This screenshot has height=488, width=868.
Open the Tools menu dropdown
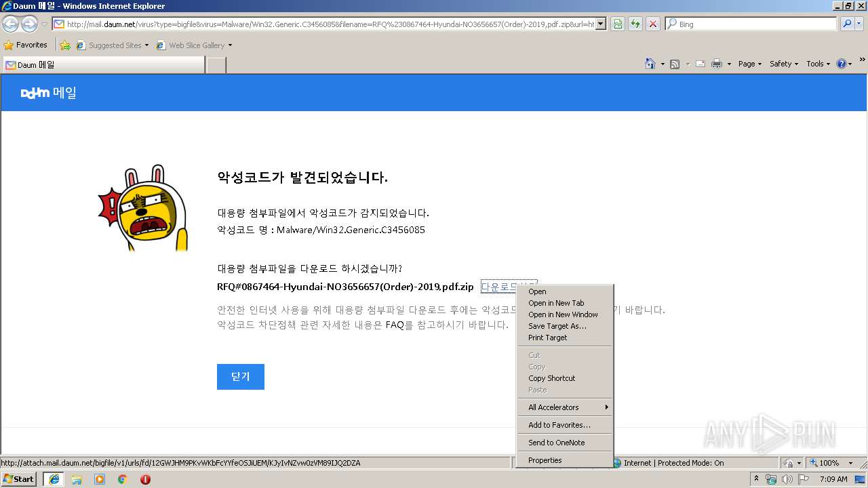pyautogui.click(x=818, y=64)
